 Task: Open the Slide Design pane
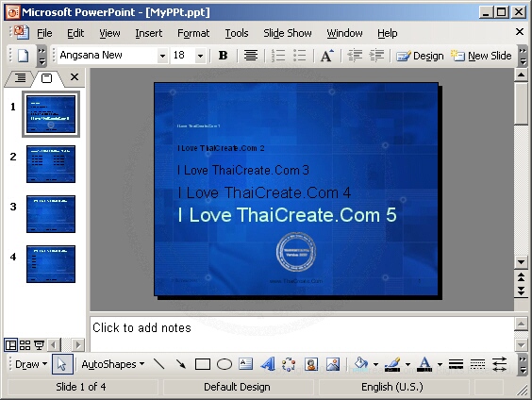point(420,56)
